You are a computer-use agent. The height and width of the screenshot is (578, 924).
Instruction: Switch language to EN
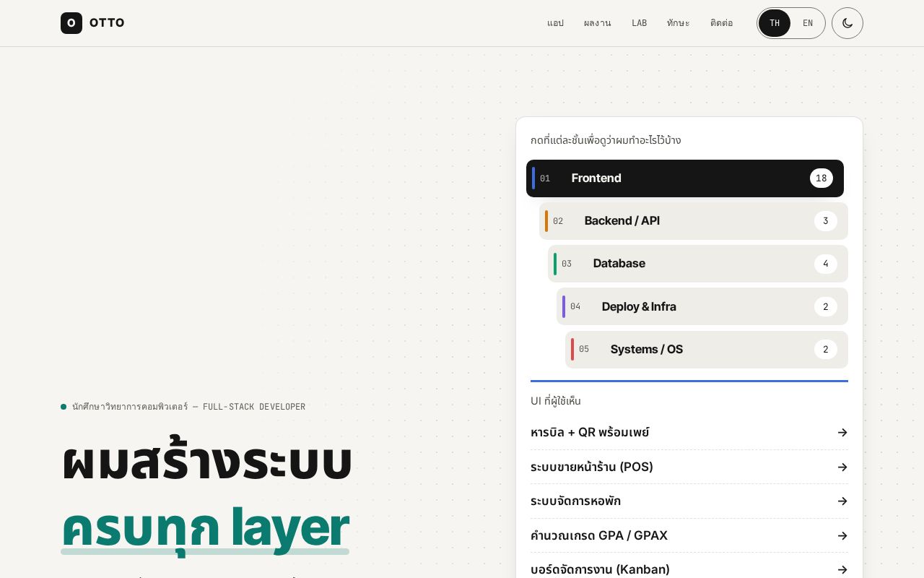point(808,23)
